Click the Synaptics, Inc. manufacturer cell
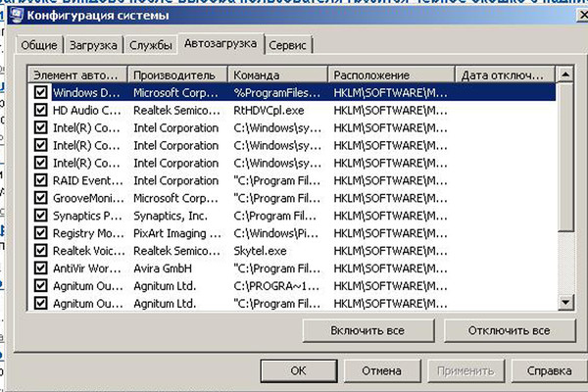588x392 pixels. [x=171, y=216]
